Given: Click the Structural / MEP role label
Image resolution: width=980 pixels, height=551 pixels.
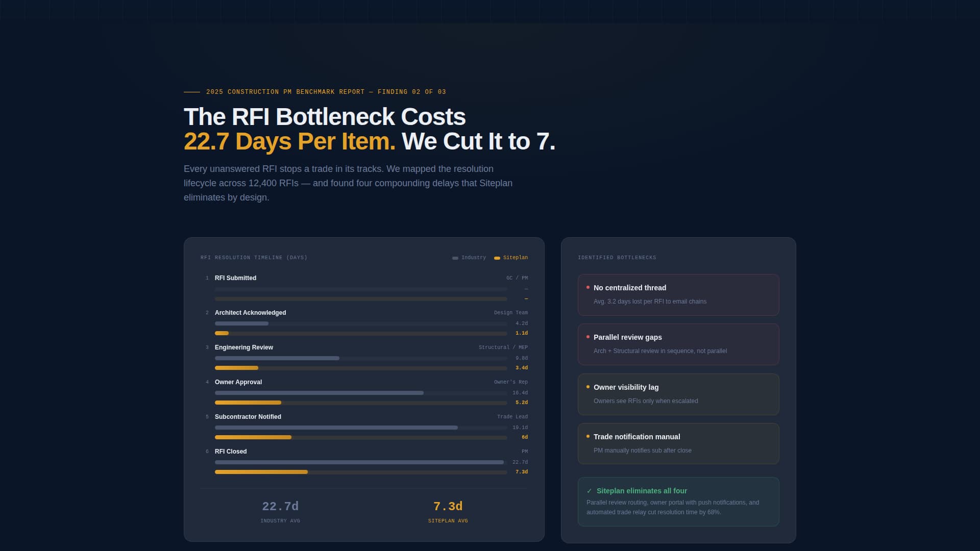Looking at the screenshot, I should coord(503,347).
